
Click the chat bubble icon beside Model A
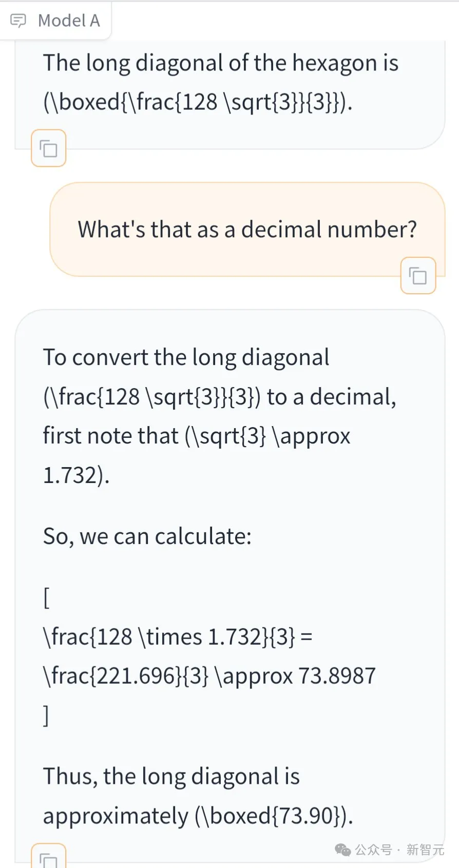pyautogui.click(x=18, y=21)
